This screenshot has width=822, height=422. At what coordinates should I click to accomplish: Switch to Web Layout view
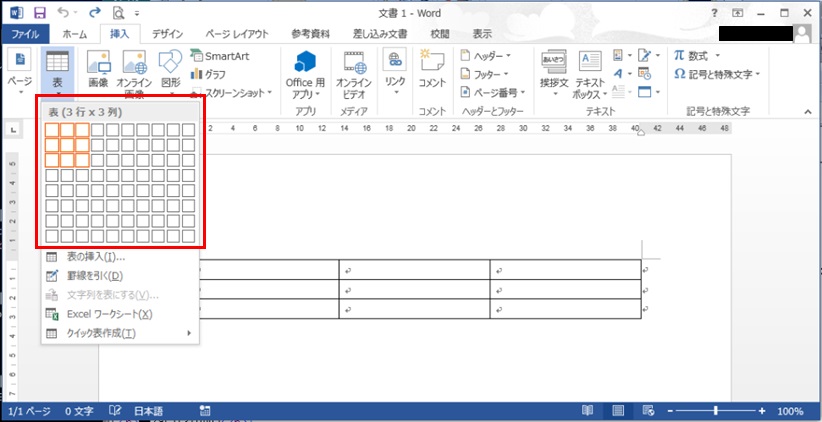[x=648, y=411]
